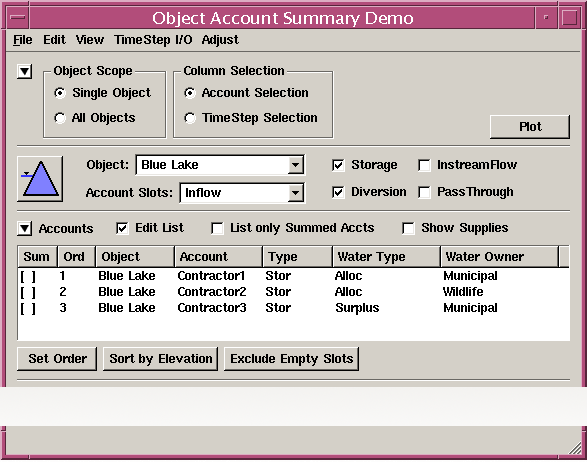Toggle the Sum bracket for Contractor1 row
The width and height of the screenshot is (587, 462).
tap(28, 276)
